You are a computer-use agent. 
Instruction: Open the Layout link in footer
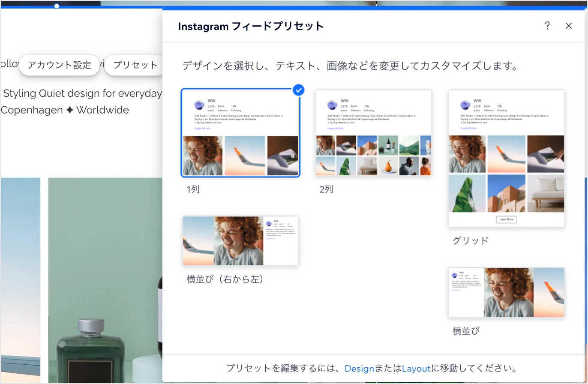tap(416, 369)
